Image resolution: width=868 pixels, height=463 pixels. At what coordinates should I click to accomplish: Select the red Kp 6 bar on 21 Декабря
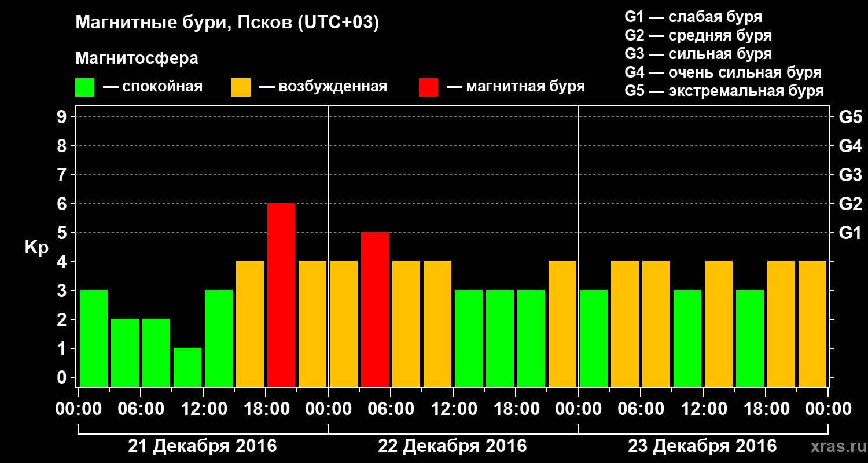pyautogui.click(x=281, y=295)
